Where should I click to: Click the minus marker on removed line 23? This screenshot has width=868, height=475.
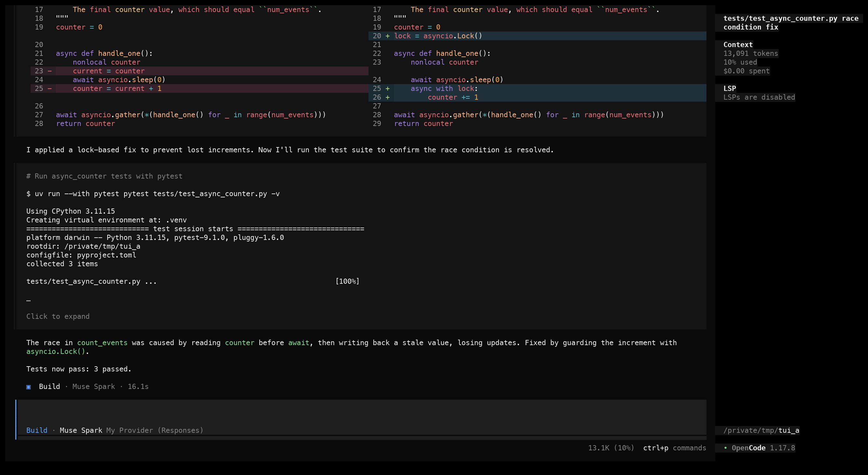pyautogui.click(x=49, y=71)
